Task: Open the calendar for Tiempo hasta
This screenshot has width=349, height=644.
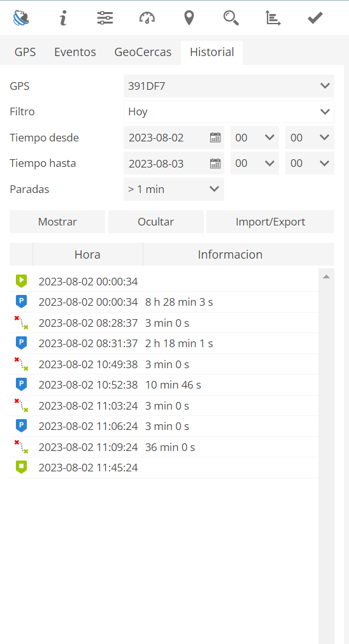Action: point(215,164)
